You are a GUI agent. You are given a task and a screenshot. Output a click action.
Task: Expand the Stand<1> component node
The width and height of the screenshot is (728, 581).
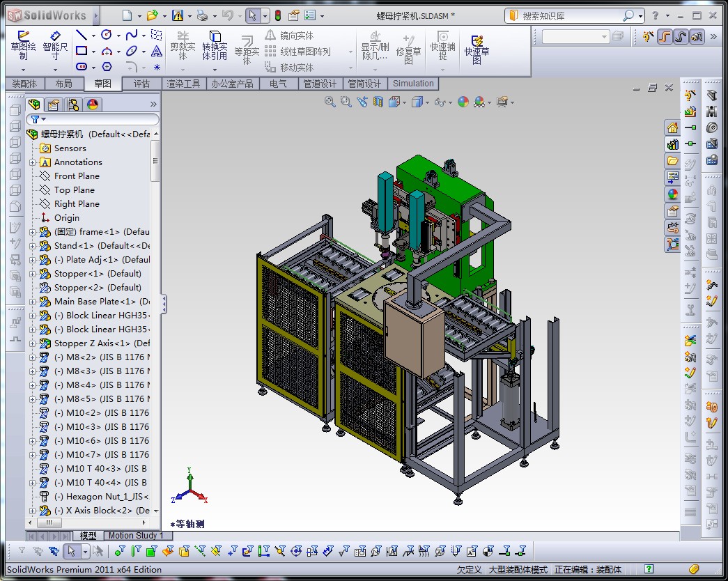click(x=33, y=246)
